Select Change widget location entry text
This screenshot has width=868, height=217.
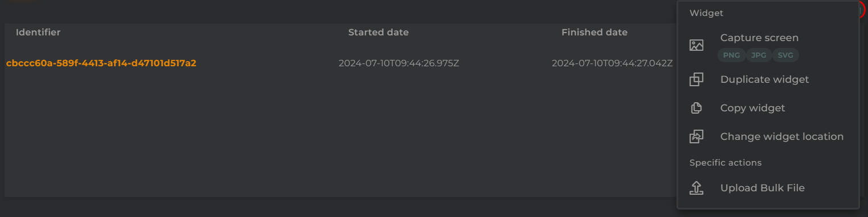coord(781,136)
